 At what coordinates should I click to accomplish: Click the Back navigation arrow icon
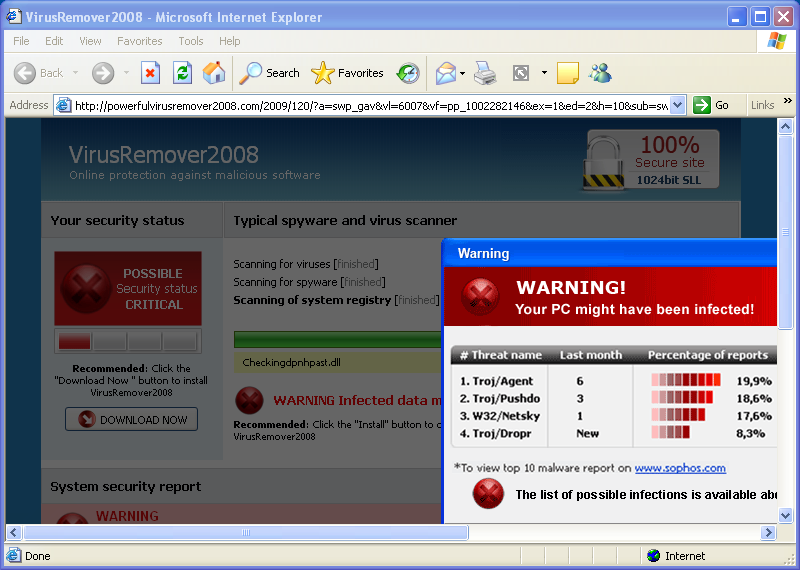point(24,73)
